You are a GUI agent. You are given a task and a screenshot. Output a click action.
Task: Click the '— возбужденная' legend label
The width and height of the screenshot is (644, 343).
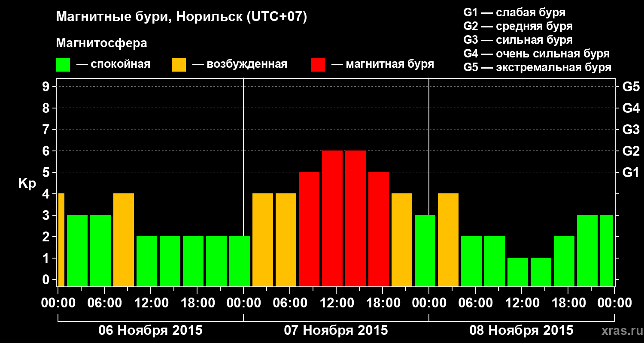tap(240, 64)
